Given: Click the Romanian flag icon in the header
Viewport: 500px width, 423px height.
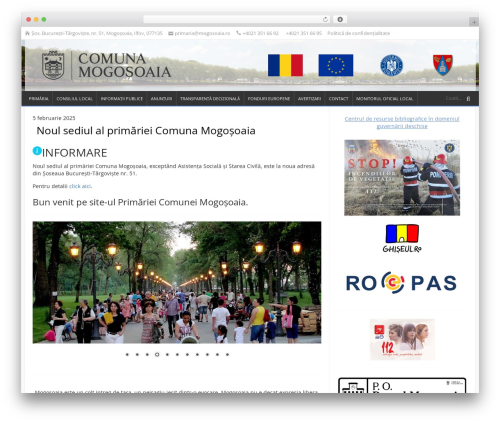Looking at the screenshot, I should coord(285,65).
